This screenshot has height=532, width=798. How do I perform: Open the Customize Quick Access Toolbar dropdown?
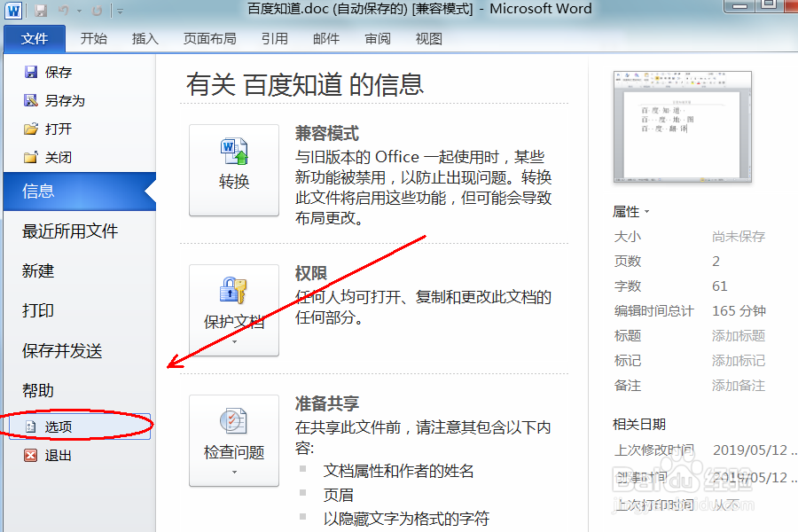(120, 11)
